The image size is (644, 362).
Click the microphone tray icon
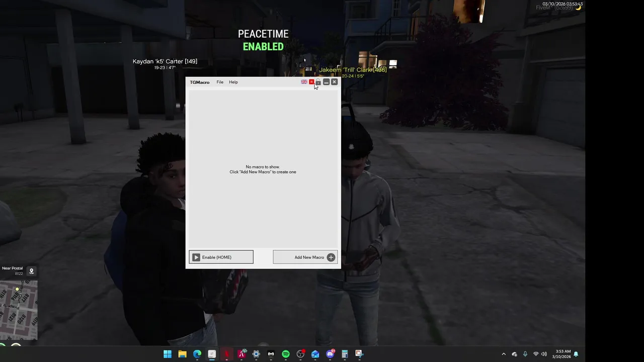coord(525,354)
